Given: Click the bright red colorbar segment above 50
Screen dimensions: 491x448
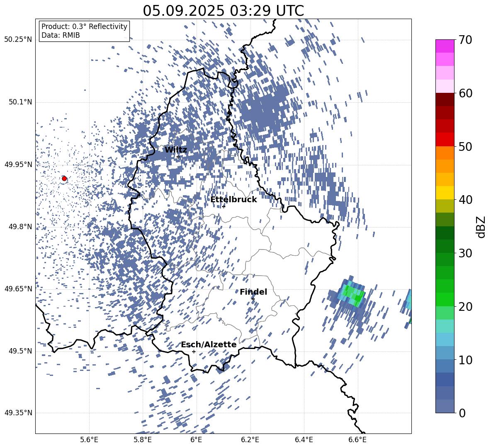Looking at the screenshot, I should pyautogui.click(x=445, y=140).
